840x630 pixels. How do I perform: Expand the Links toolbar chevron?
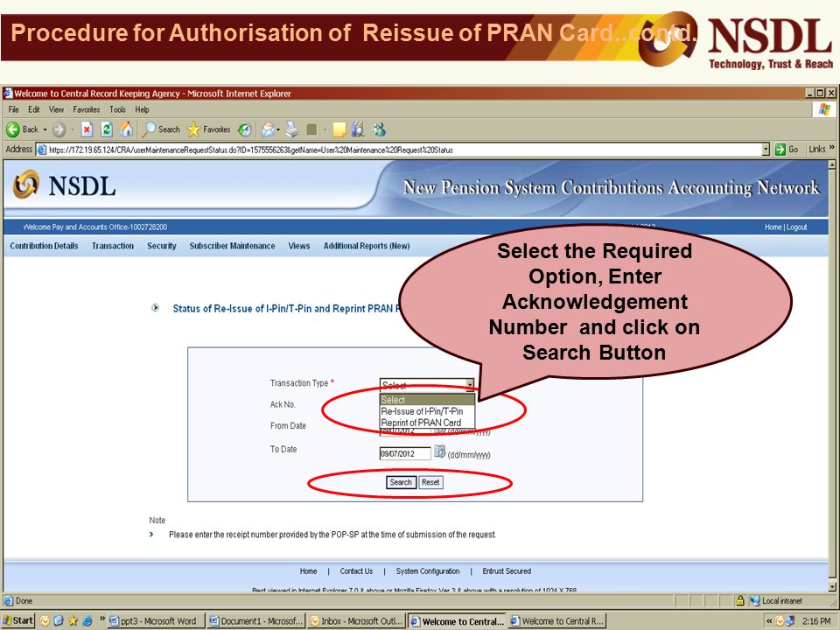[831, 147]
